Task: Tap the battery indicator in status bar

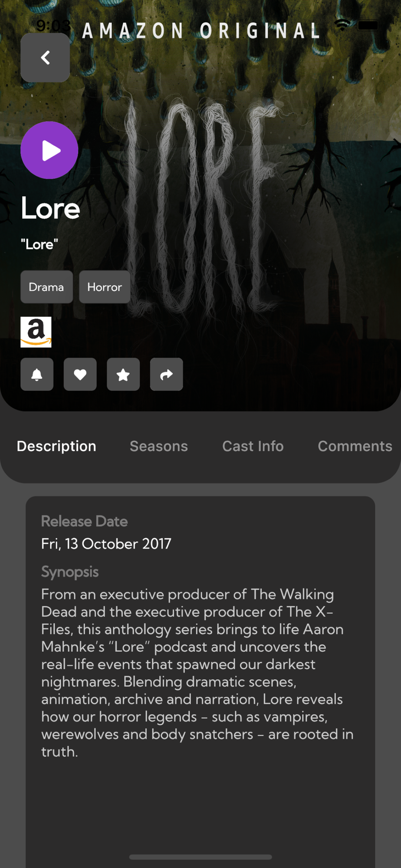Action: [368, 25]
